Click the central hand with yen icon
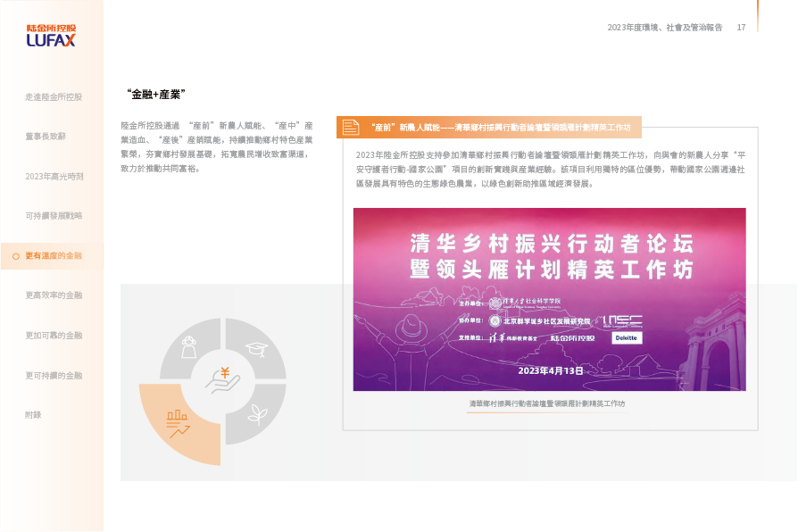This screenshot has width=798, height=532. [x=222, y=380]
